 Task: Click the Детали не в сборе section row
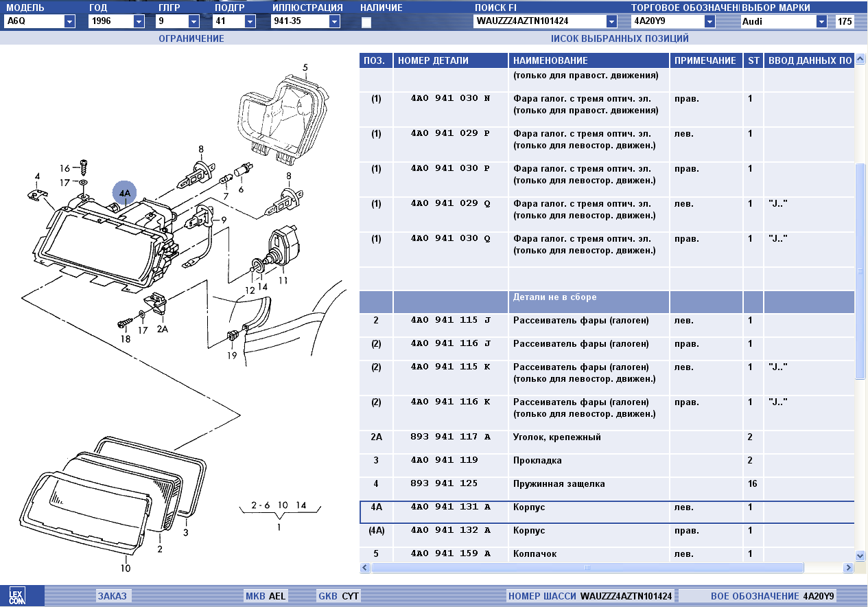tap(607, 301)
